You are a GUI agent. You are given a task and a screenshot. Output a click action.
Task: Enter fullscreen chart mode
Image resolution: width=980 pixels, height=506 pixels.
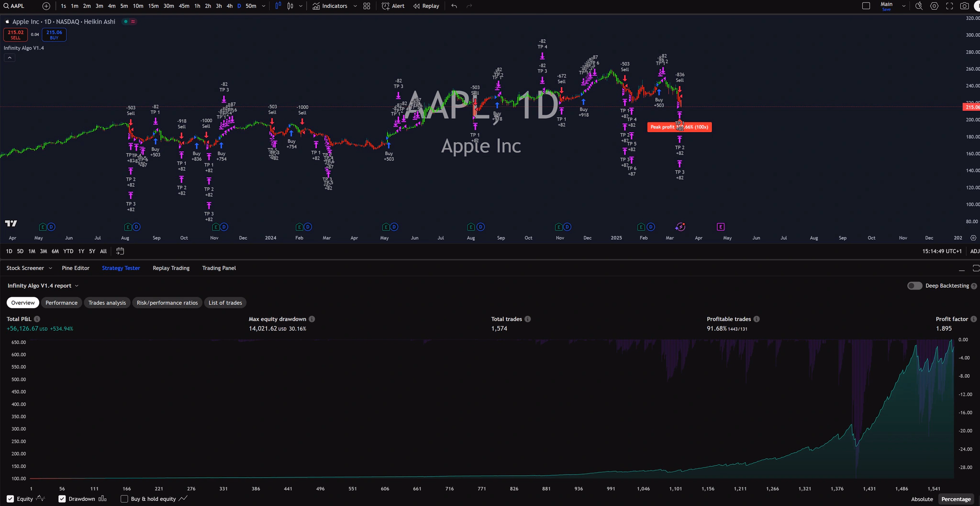pyautogui.click(x=949, y=6)
